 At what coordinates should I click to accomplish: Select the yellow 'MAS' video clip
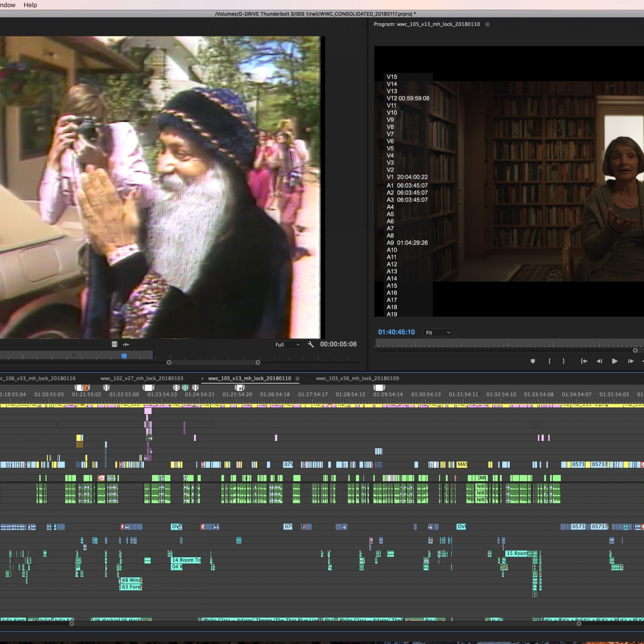pyautogui.click(x=462, y=464)
